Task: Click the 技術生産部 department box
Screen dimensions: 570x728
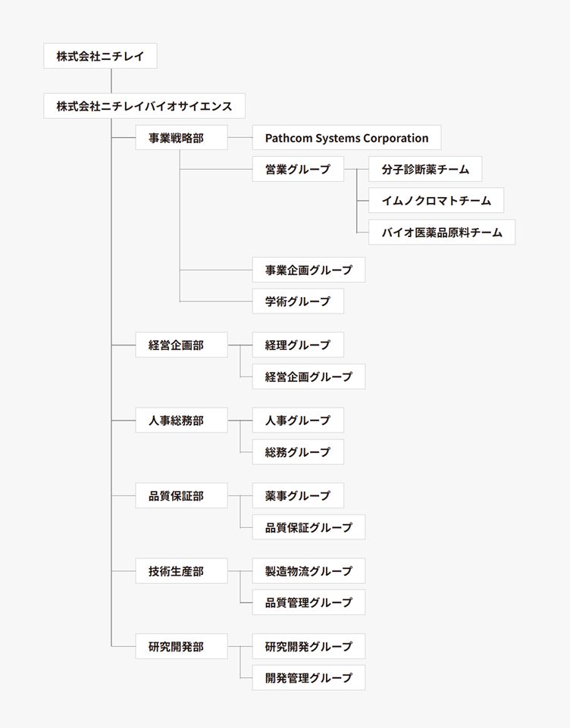Action: pos(181,571)
